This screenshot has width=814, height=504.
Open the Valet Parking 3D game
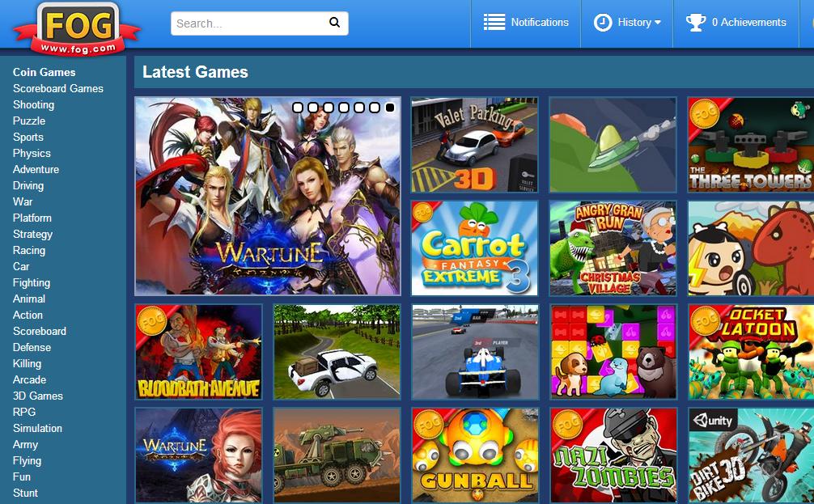pos(474,145)
